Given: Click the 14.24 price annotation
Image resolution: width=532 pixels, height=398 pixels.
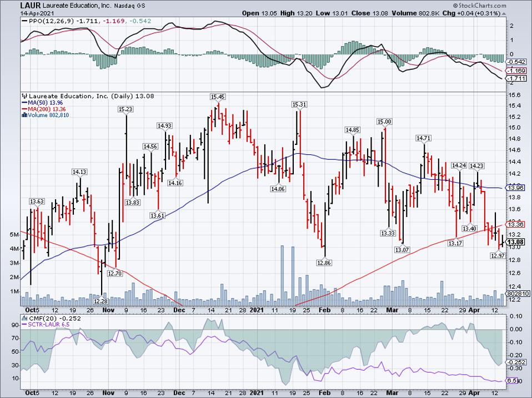Looking at the screenshot, I should (x=459, y=165).
